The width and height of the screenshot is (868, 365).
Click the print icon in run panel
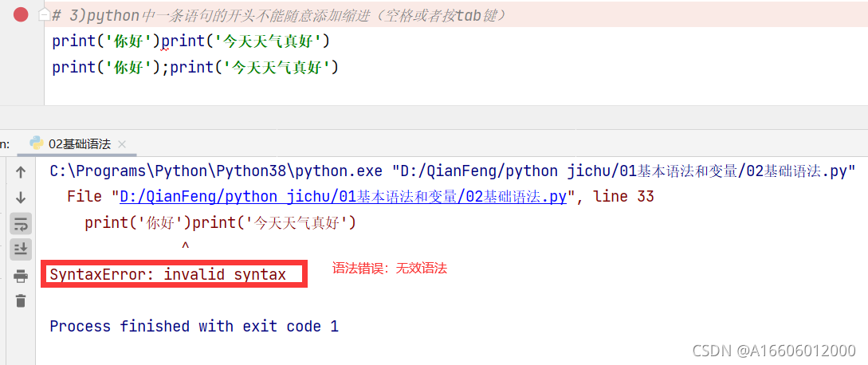(x=21, y=275)
